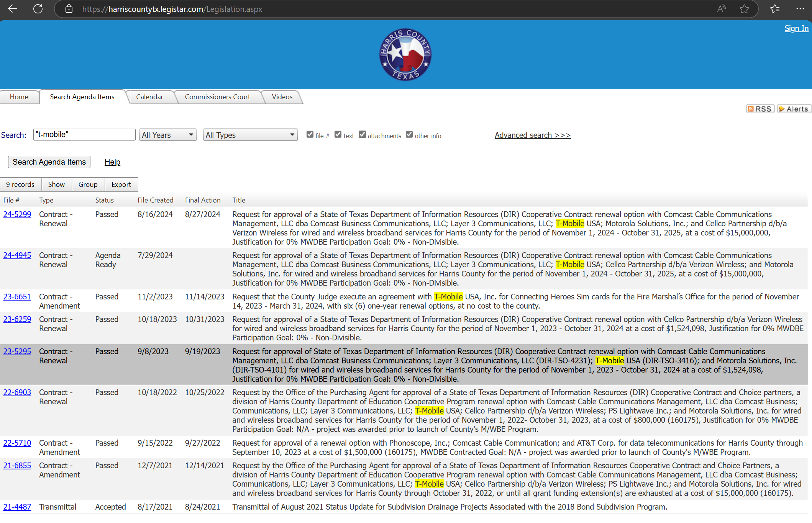Open the Help link

pyautogui.click(x=112, y=162)
